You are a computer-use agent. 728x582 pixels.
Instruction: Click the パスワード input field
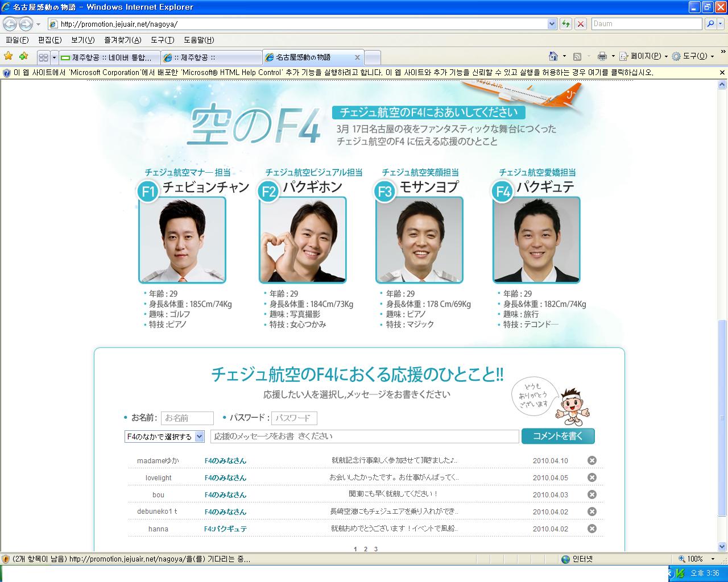click(294, 418)
